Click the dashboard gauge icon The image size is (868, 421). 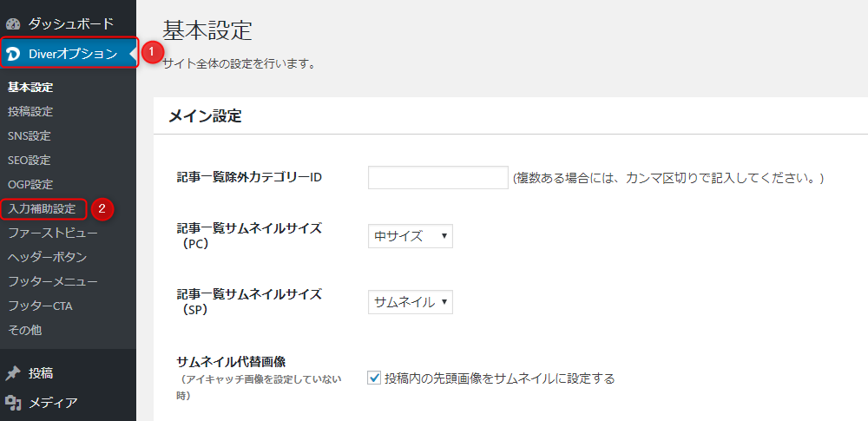point(13,22)
